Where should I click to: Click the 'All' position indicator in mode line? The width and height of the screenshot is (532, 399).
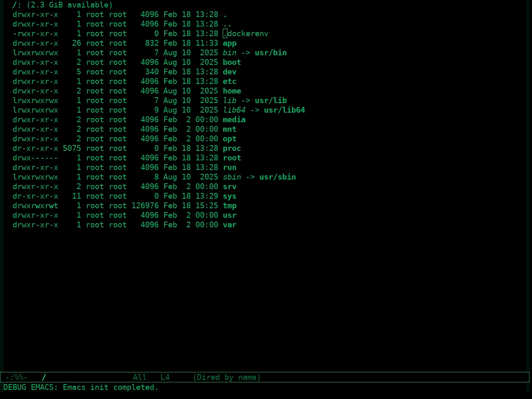(x=140, y=377)
